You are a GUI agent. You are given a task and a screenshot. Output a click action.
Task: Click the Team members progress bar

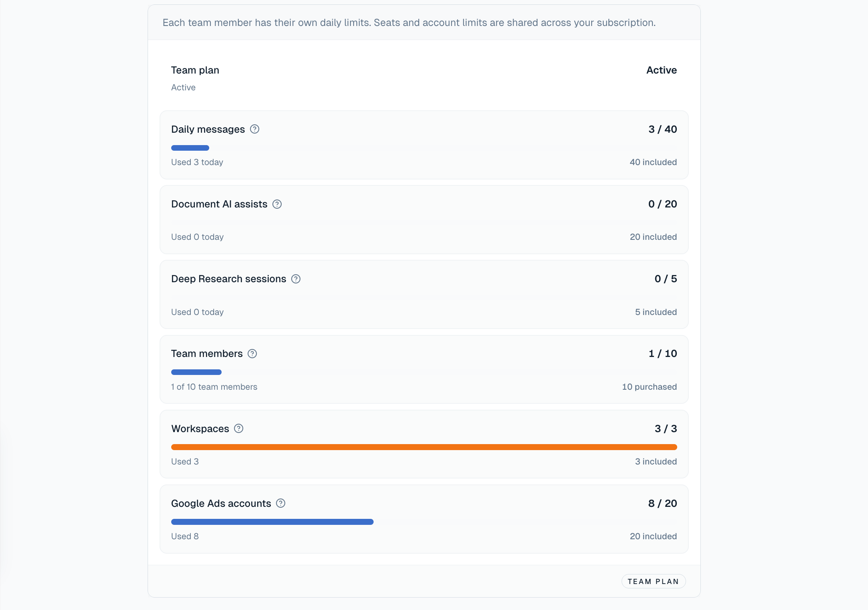[196, 372]
